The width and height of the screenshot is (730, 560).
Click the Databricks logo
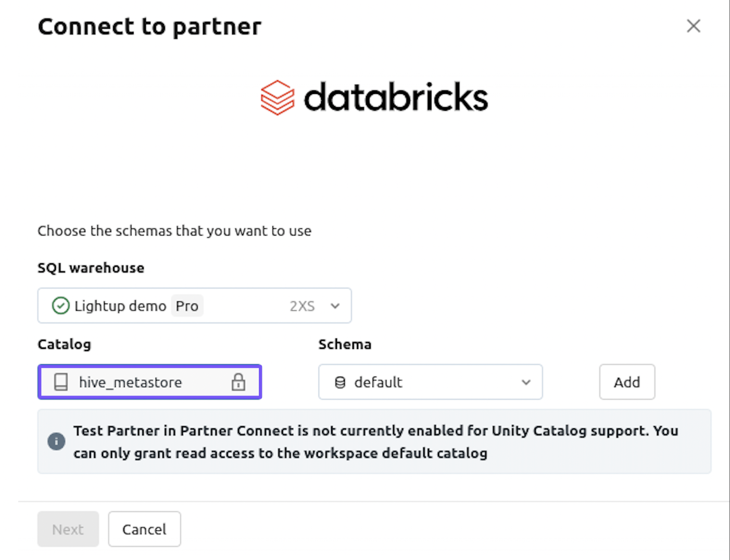click(373, 97)
